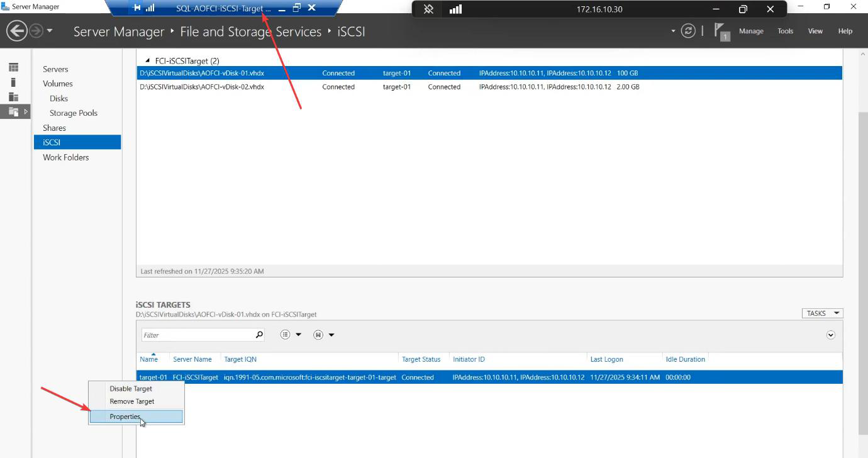This screenshot has height=458, width=868.
Task: Select All Servers icon in left rail
Action: click(x=13, y=96)
